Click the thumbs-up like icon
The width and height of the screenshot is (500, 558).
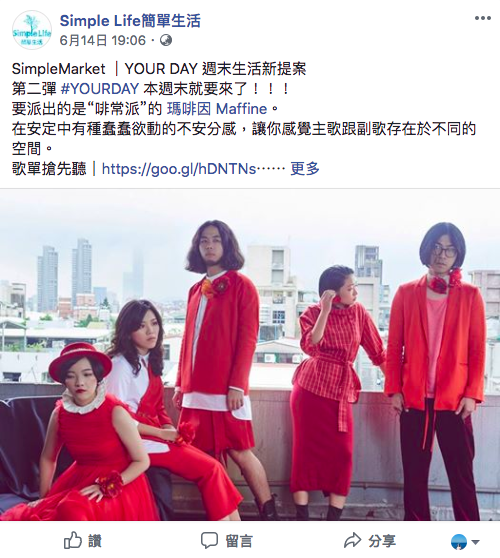pos(73,541)
